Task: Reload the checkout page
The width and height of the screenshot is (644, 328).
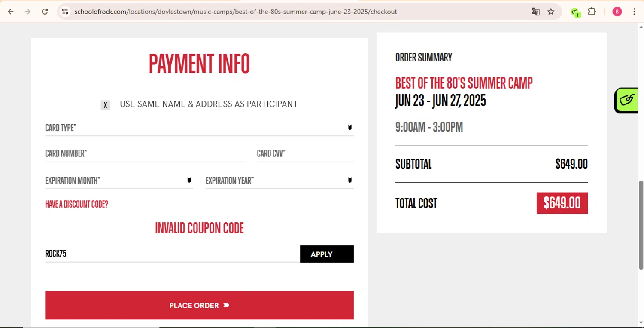Action: coord(45,12)
